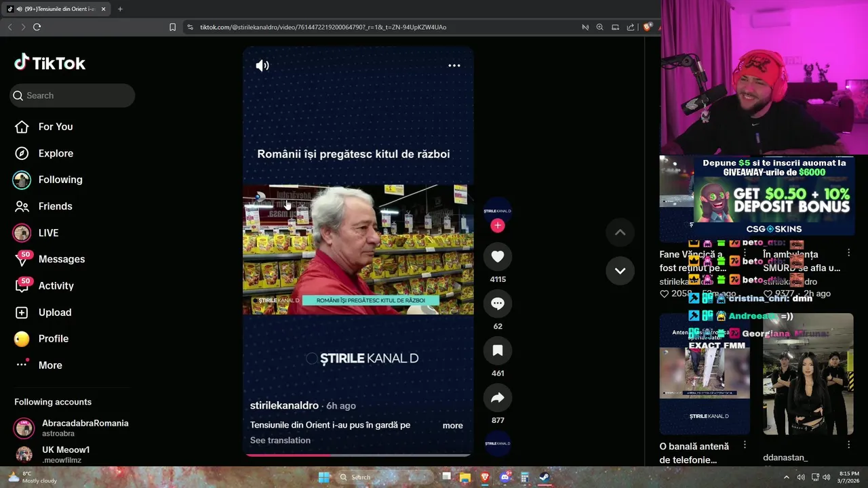Open options for the ddanastan_ video
Screen dimensions: 868x488
(x=848, y=445)
